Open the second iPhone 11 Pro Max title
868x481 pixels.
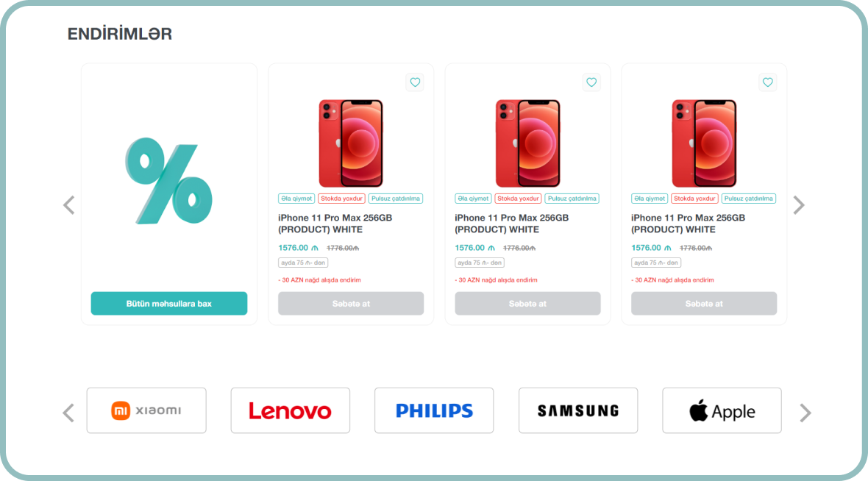click(x=511, y=224)
